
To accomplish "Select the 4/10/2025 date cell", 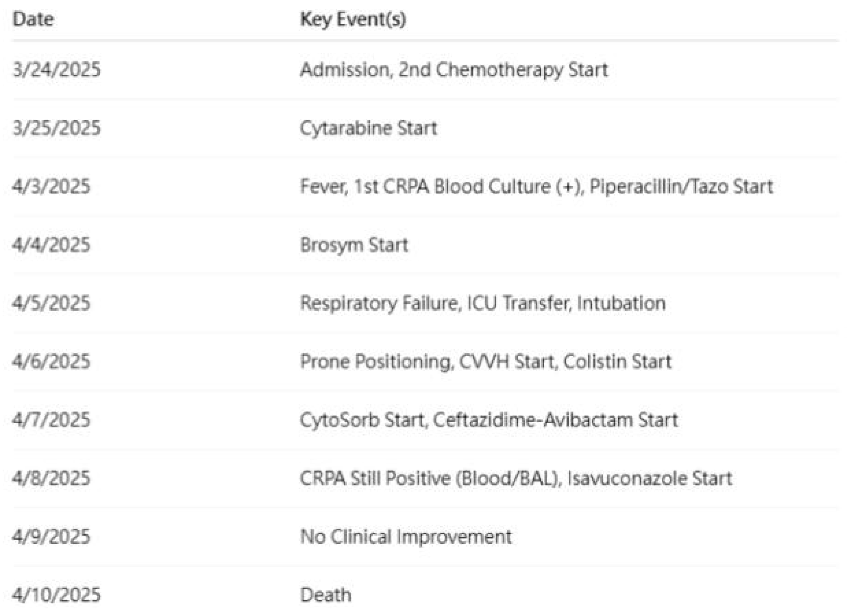I will coord(56,595).
